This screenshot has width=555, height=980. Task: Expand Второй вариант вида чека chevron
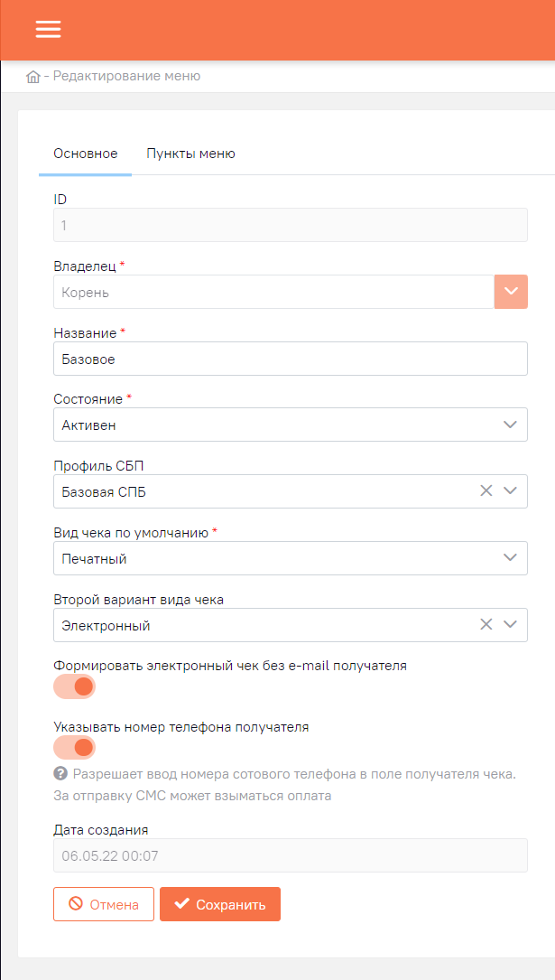pos(511,624)
